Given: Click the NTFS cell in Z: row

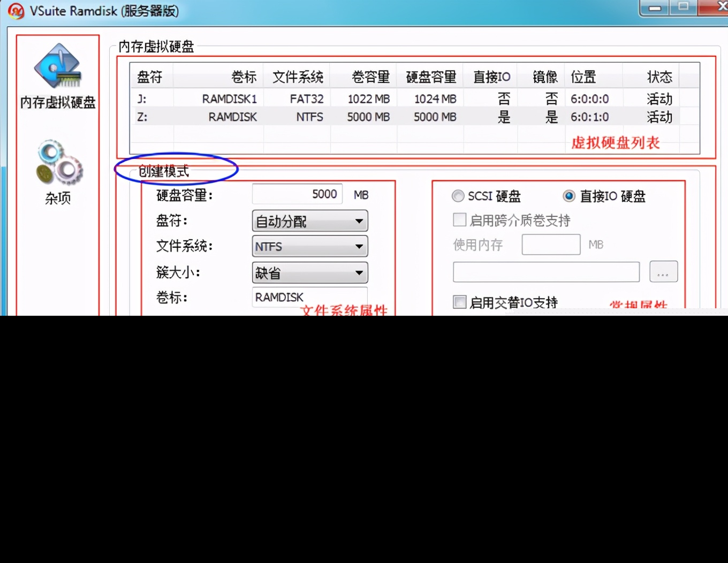Looking at the screenshot, I should (310, 117).
